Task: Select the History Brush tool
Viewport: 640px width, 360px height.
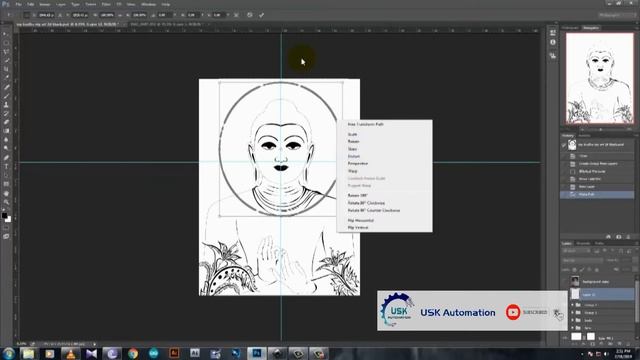Action: [6, 113]
